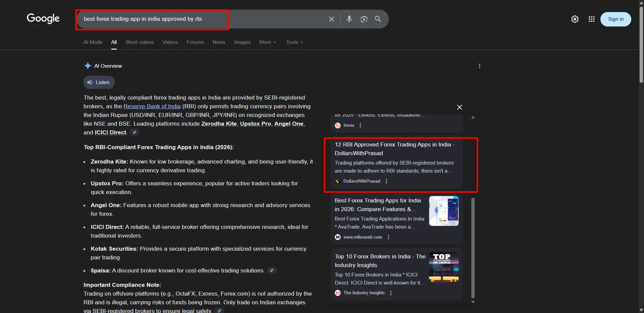The width and height of the screenshot is (644, 313).
Task: Click the Sign in button
Action: coord(616,19)
